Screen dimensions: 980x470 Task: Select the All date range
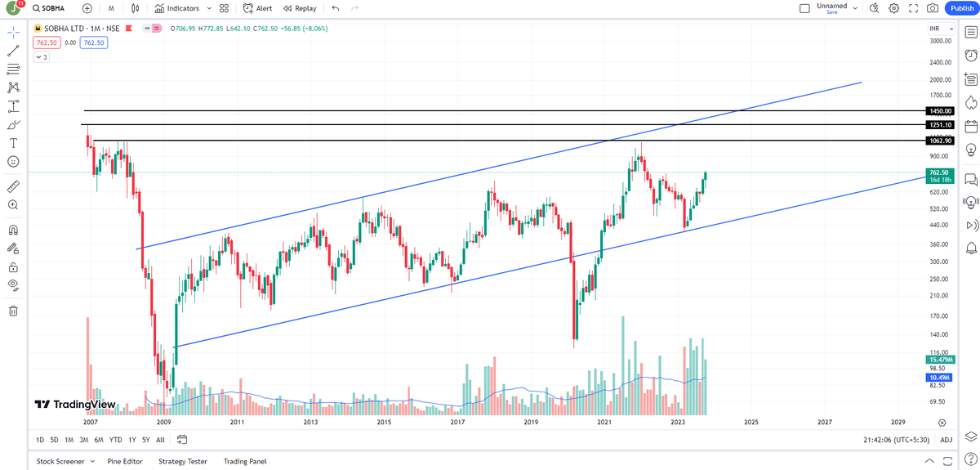click(160, 440)
